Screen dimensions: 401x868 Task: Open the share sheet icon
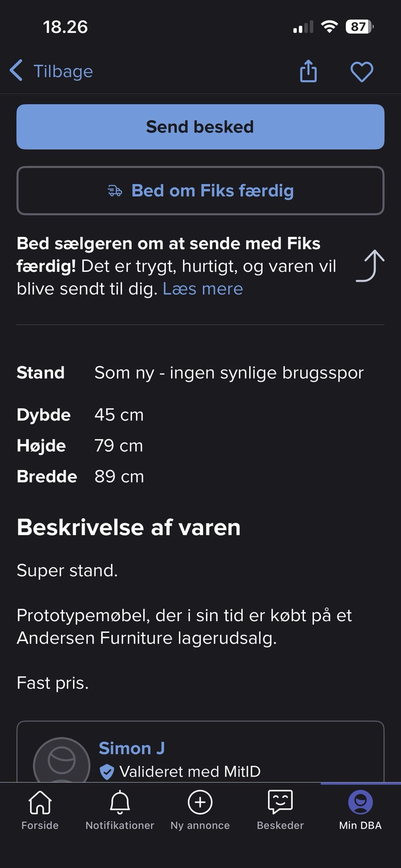coord(308,71)
